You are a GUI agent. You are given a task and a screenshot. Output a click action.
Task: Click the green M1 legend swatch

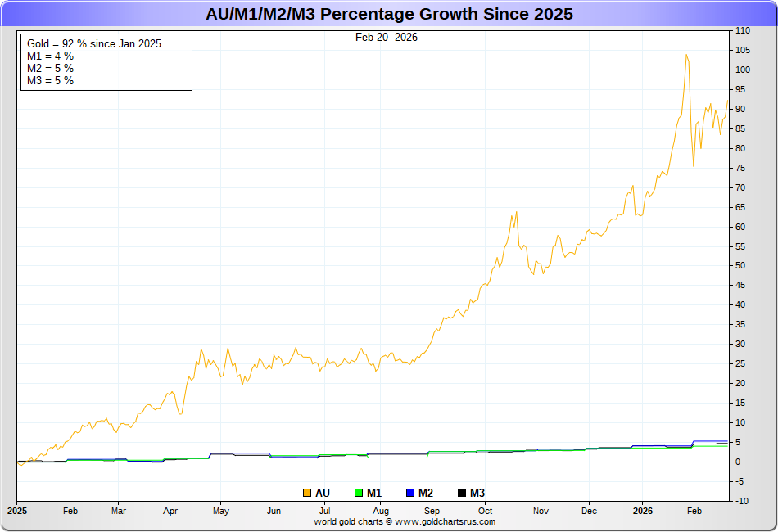(x=359, y=493)
